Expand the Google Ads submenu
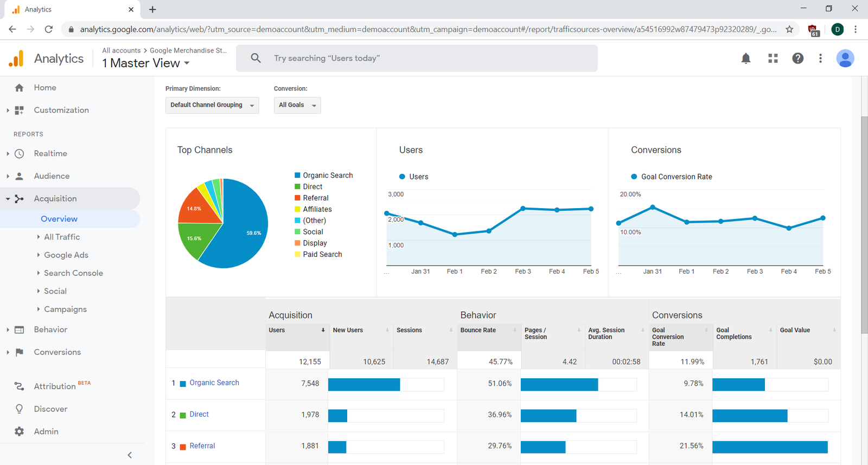 pos(66,255)
